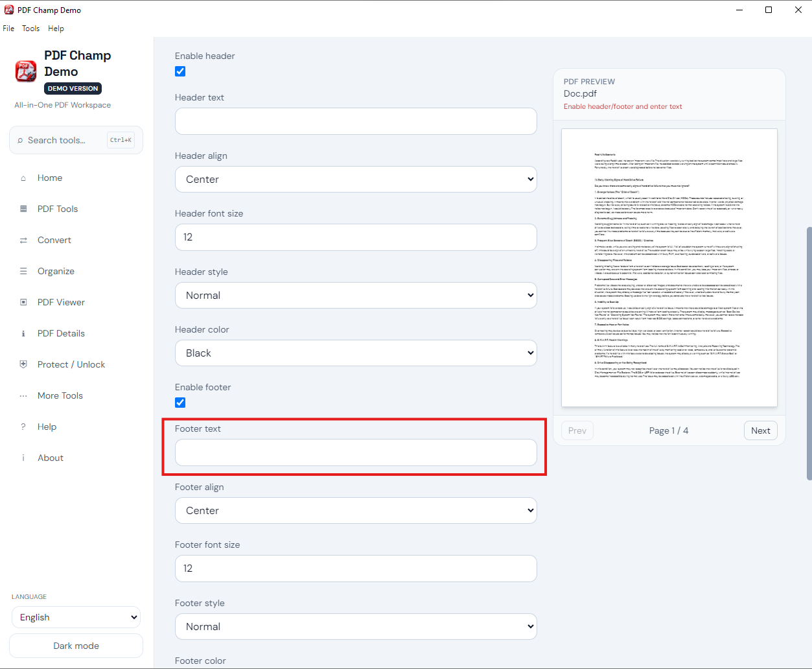Click the Footer text input field

(x=356, y=452)
